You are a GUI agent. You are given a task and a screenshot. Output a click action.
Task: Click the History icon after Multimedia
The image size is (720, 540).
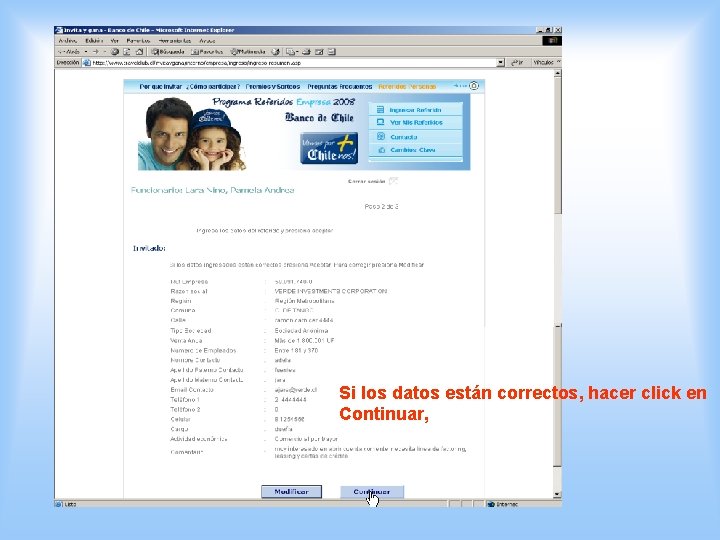tap(275, 52)
